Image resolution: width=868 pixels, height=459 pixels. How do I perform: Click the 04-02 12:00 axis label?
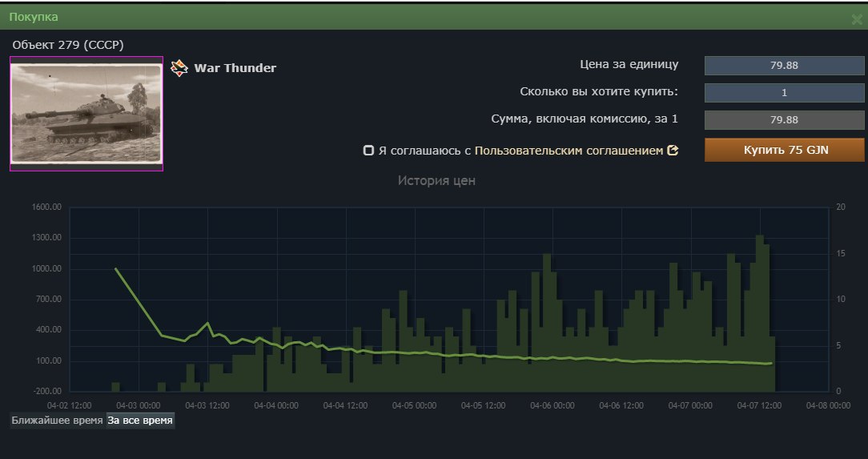[x=69, y=405]
